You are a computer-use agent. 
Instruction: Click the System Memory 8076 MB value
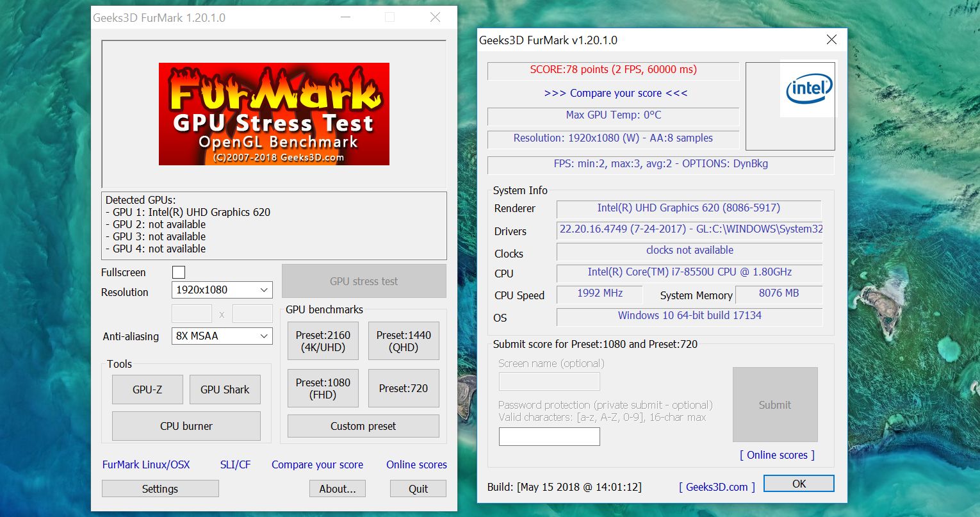pyautogui.click(x=779, y=293)
